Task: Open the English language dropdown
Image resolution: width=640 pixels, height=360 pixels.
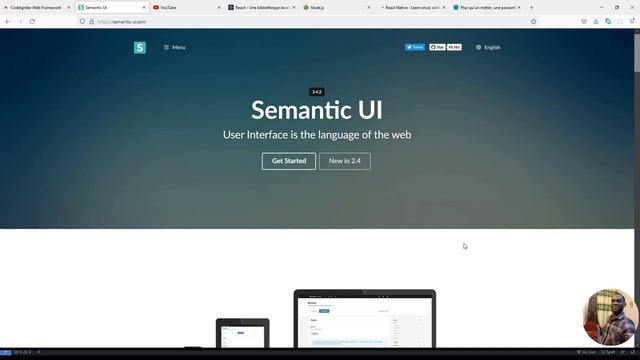Action: click(x=488, y=47)
